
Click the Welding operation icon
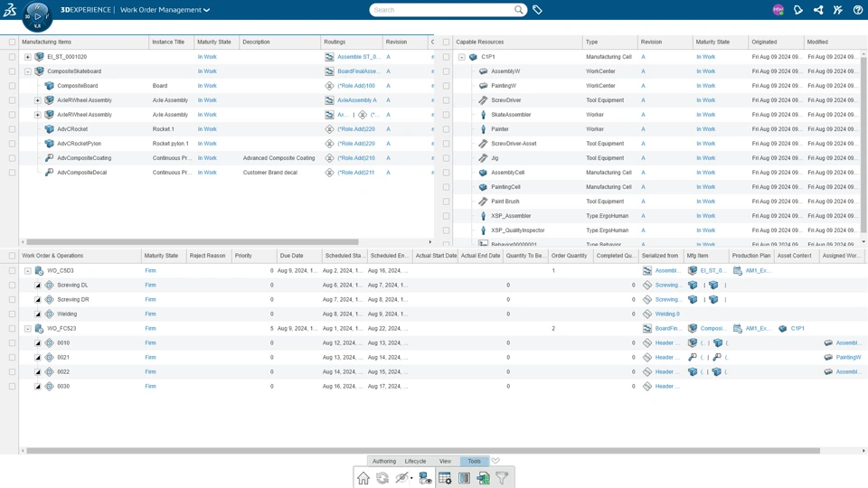[x=49, y=314]
